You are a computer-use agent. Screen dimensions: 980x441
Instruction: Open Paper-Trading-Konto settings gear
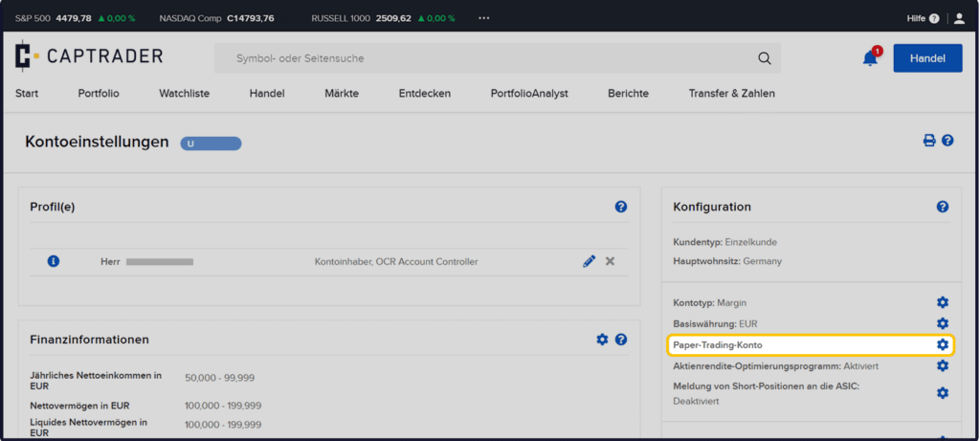click(943, 344)
